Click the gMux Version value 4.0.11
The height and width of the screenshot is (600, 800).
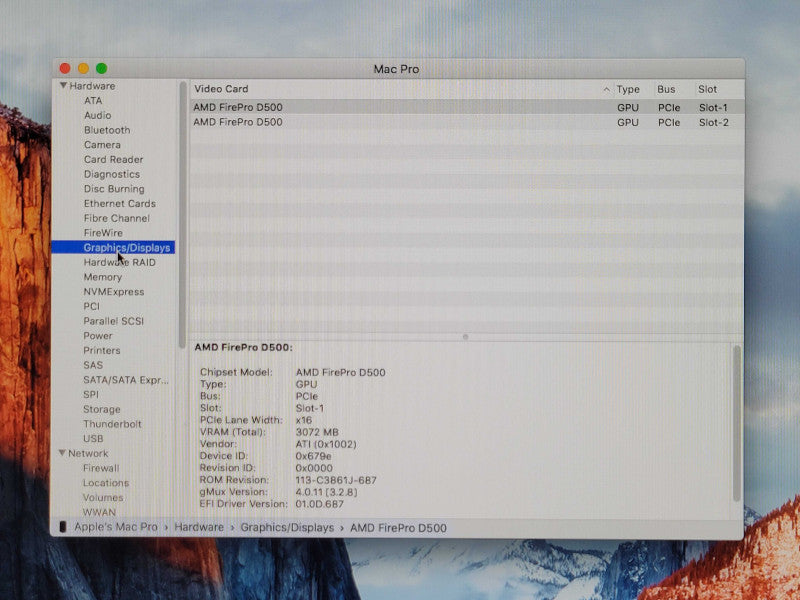coord(326,492)
